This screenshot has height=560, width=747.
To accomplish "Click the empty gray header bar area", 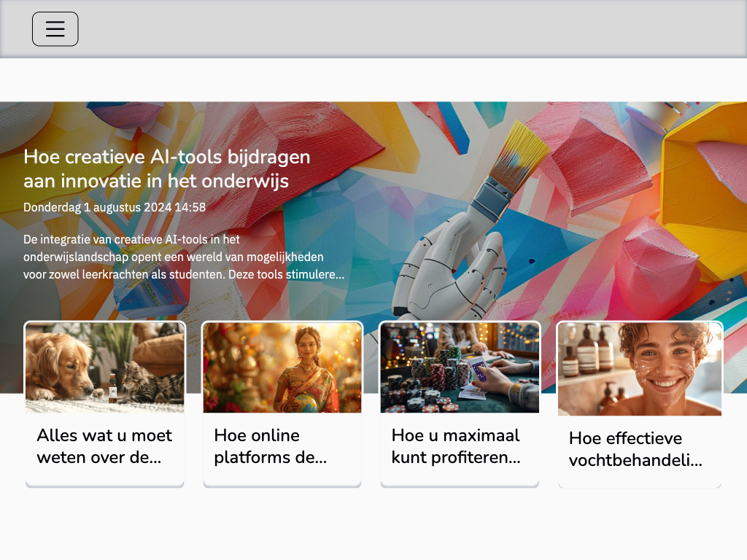I will click(409, 29).
